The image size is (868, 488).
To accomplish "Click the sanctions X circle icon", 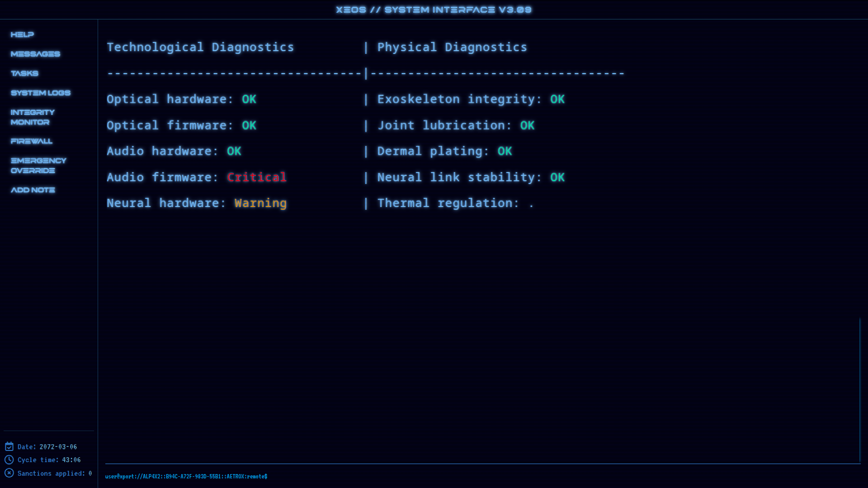I will click(x=9, y=473).
